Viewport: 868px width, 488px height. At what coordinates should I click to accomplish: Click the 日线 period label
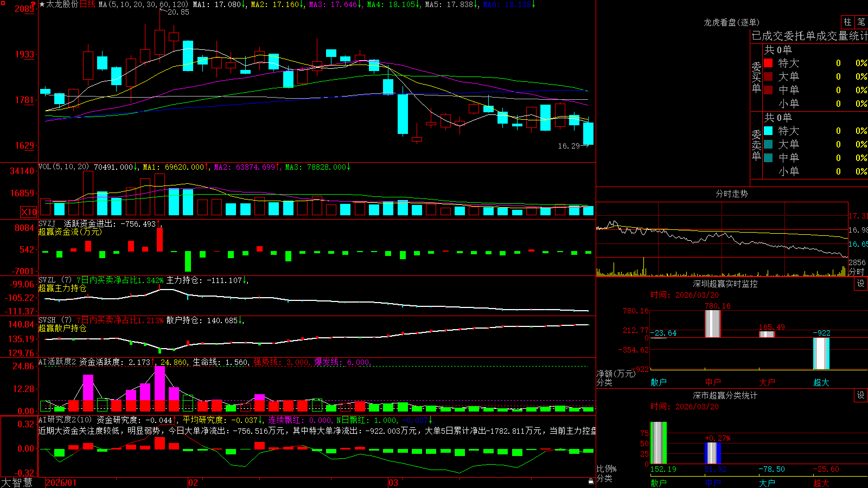pyautogui.click(x=87, y=4)
